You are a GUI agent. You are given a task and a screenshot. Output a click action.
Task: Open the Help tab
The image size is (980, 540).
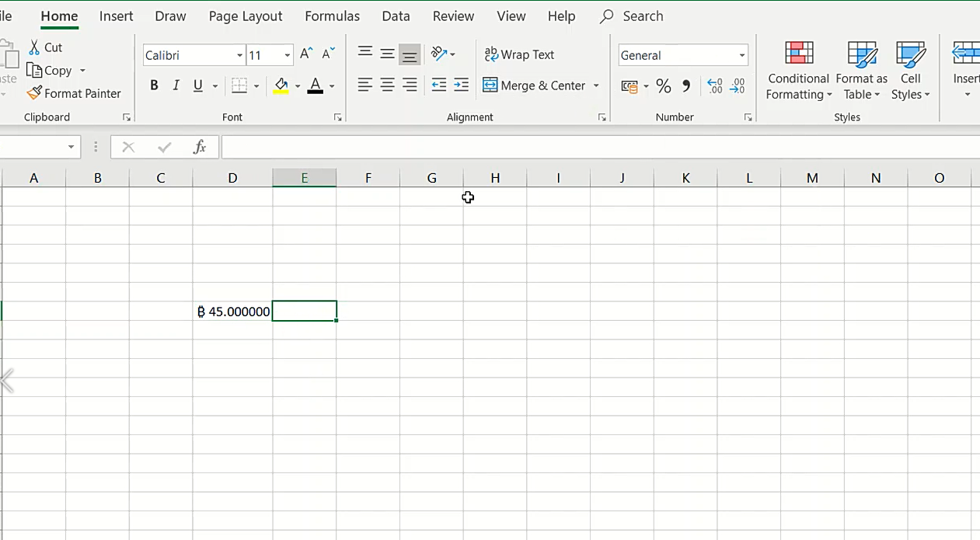click(561, 16)
